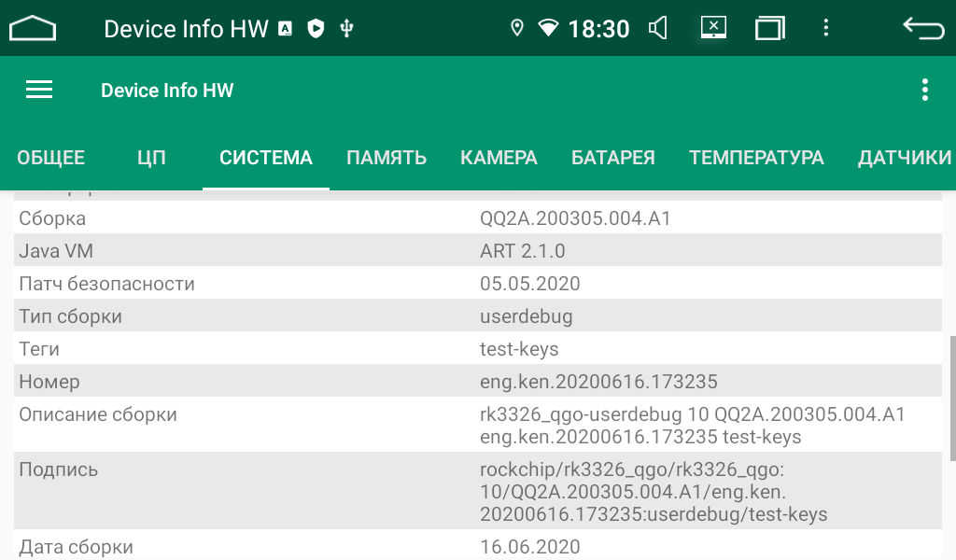Click the Тип сборки label
The image size is (956, 560).
[70, 316]
